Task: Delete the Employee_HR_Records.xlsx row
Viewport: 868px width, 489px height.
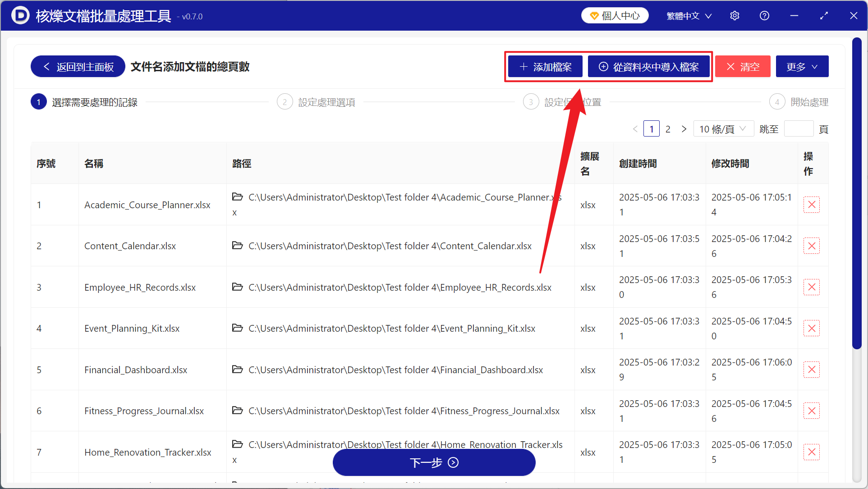Action: 811,287
